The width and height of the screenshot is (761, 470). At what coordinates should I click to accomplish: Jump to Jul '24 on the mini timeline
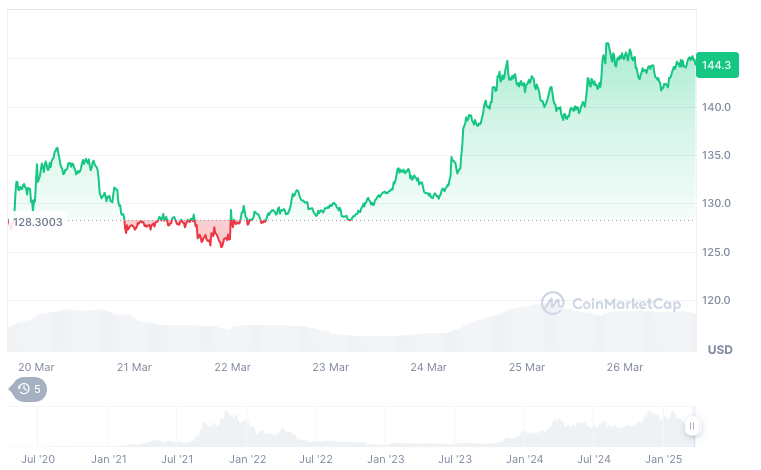pyautogui.click(x=594, y=459)
